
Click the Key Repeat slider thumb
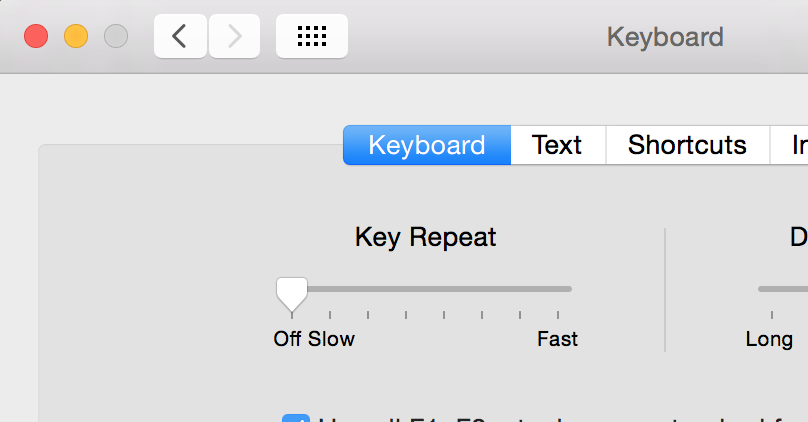point(292,294)
